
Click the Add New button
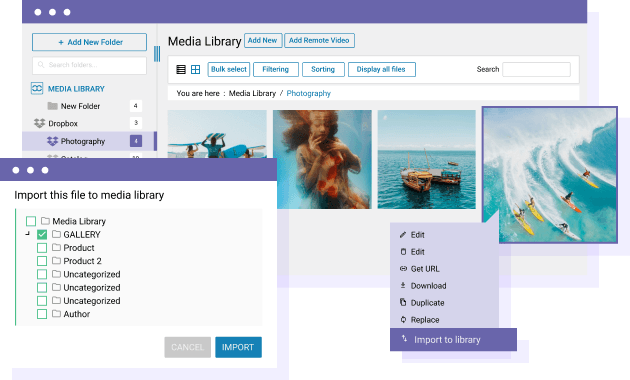click(263, 40)
